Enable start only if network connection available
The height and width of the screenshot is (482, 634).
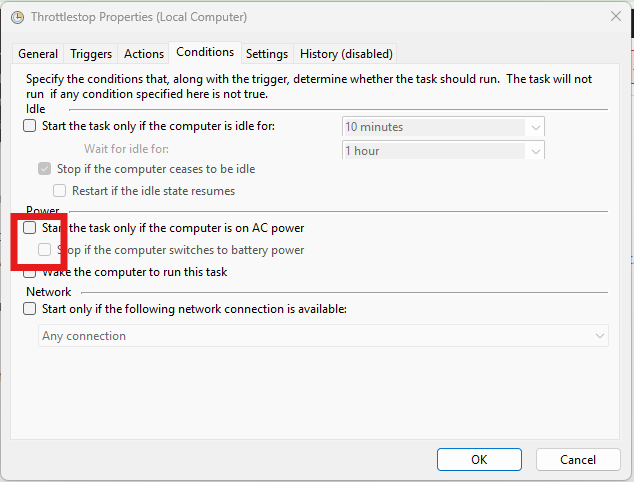[30, 309]
